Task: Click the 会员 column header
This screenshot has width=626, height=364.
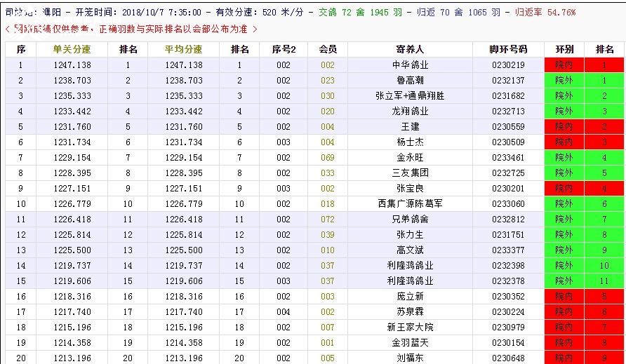Action: [328, 49]
